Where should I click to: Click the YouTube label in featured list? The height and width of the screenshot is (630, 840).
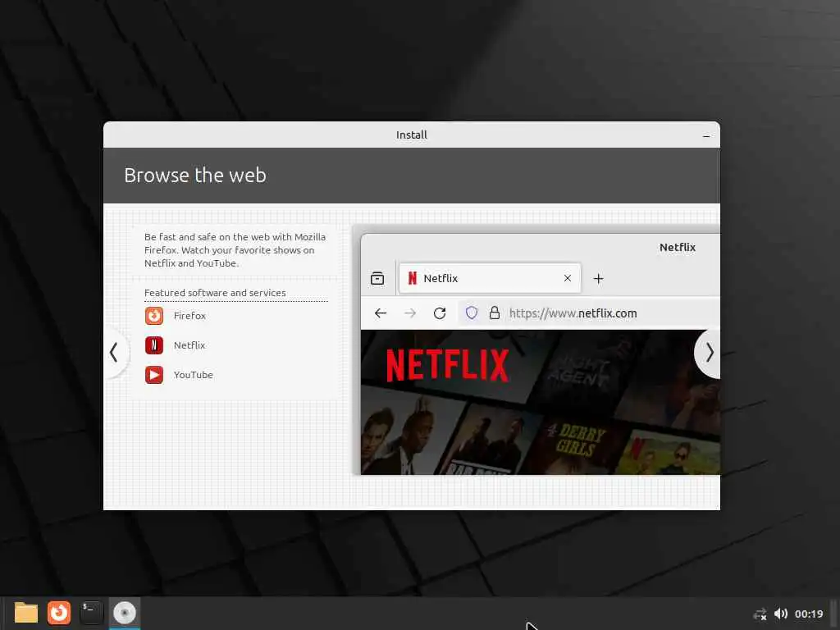(x=194, y=374)
